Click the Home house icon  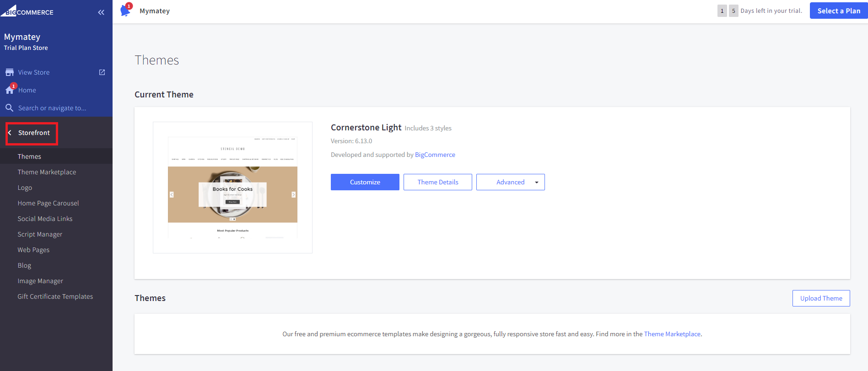(x=10, y=90)
